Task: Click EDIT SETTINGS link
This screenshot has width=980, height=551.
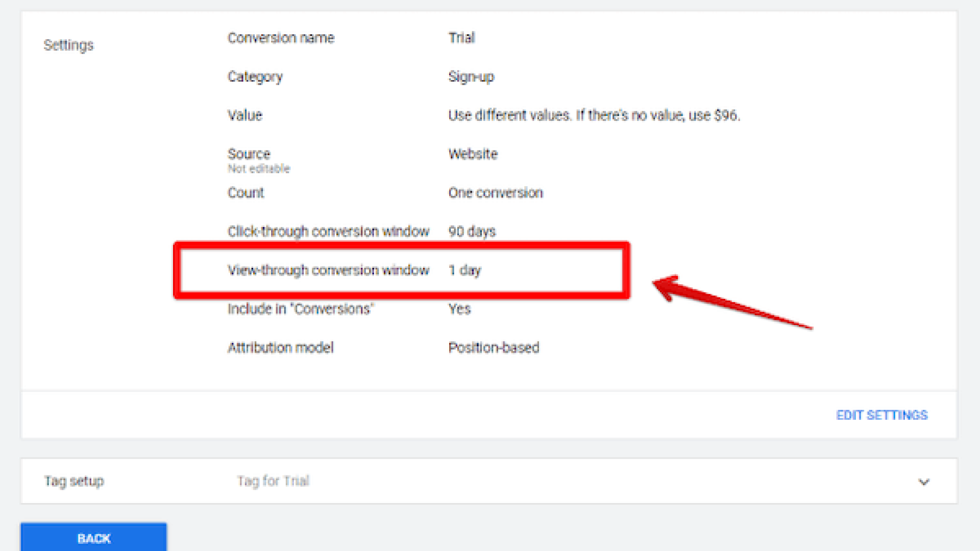Action: click(881, 415)
